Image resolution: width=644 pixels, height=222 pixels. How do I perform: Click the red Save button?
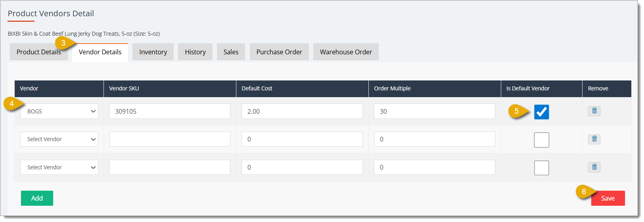tap(608, 198)
